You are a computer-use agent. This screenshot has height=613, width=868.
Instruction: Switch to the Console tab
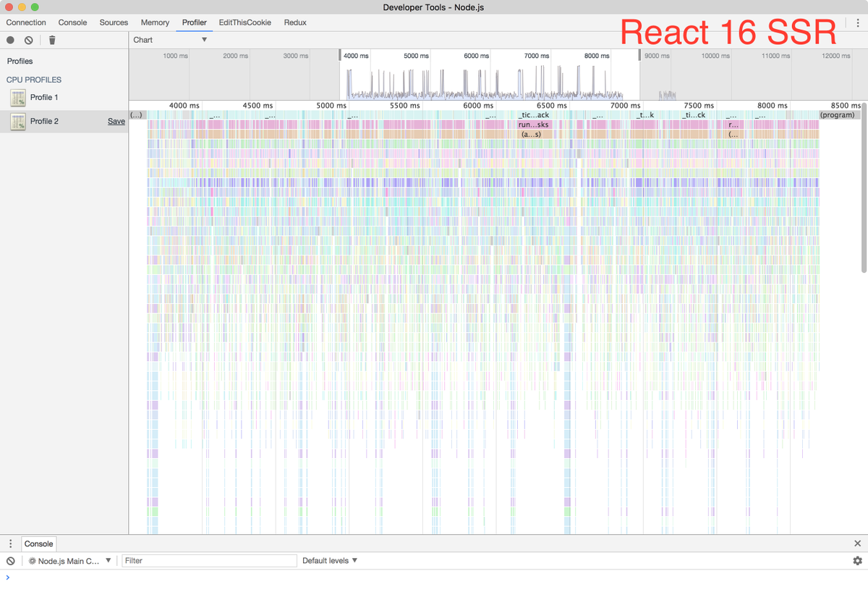[x=72, y=22]
